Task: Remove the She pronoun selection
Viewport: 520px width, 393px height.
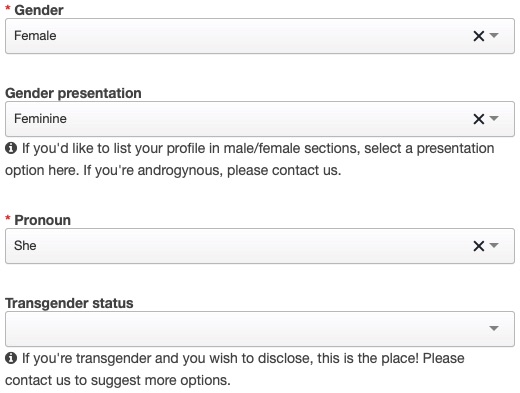Action: click(479, 246)
